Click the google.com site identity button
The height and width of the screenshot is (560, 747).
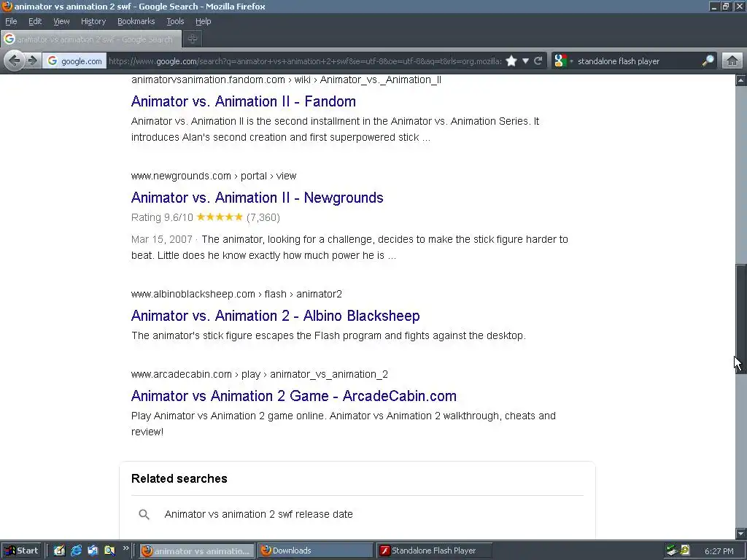pos(75,61)
